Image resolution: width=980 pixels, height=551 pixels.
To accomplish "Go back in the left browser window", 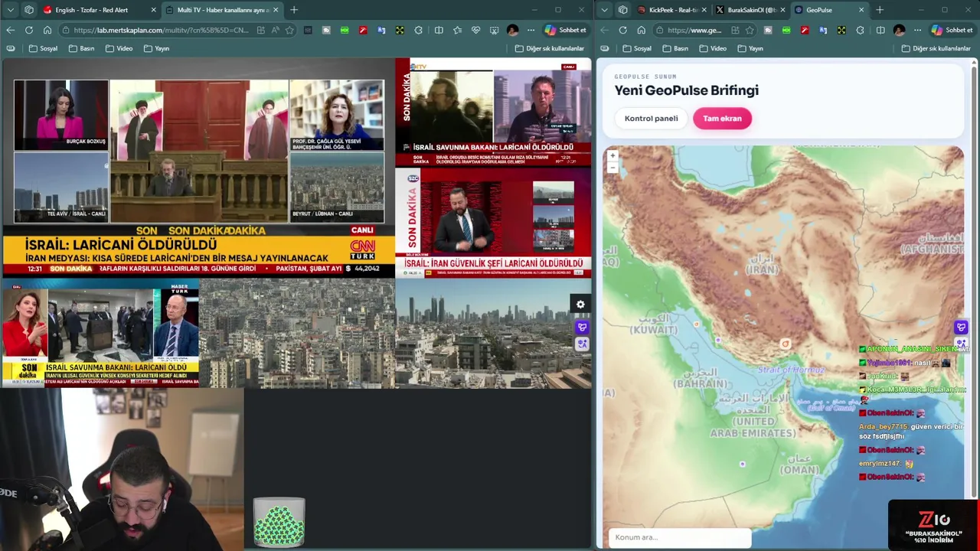I will 10,30.
